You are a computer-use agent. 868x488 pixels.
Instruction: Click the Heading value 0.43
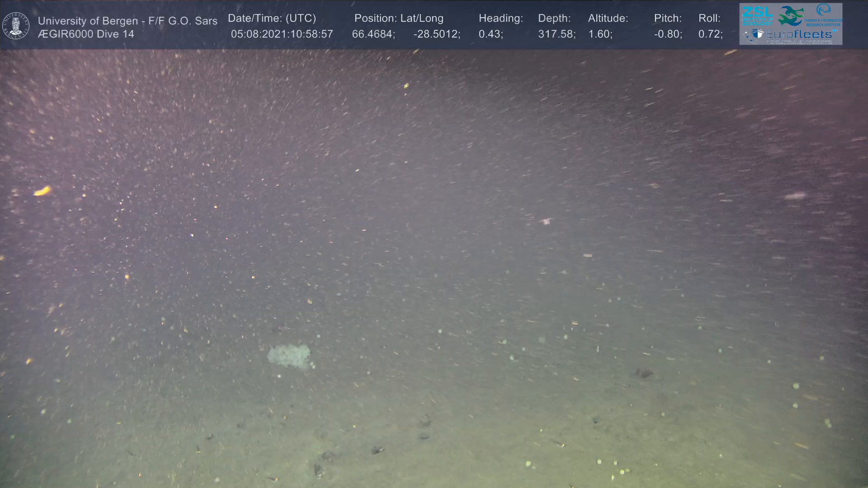(x=491, y=34)
